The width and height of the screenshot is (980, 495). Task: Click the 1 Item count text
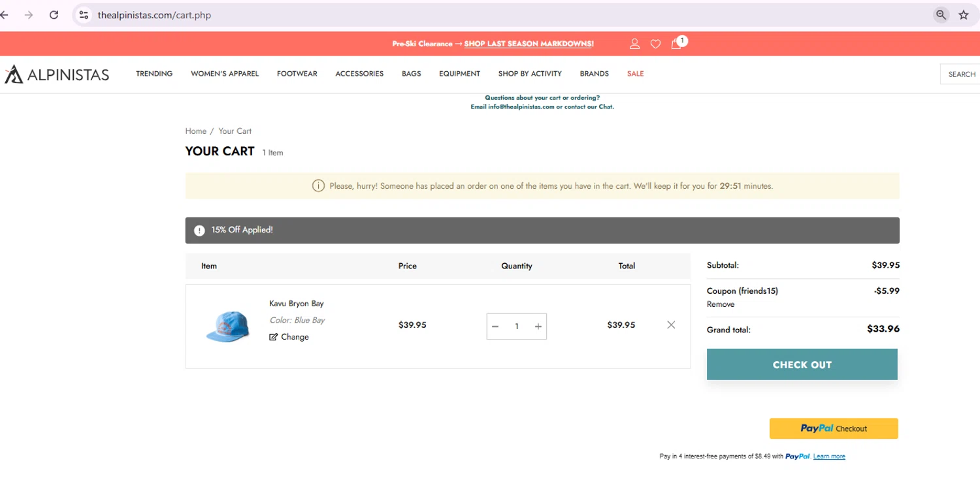273,153
